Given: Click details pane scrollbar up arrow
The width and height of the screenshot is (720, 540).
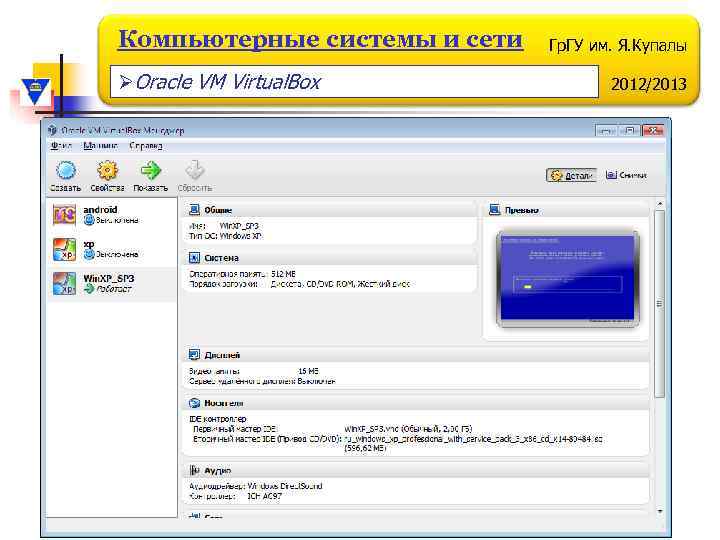Looking at the screenshot, I should click(x=660, y=203).
